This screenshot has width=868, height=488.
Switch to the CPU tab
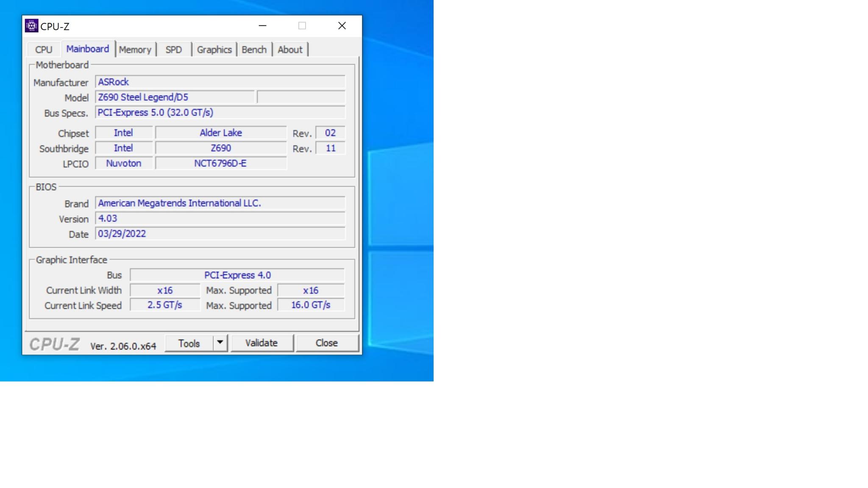click(44, 50)
